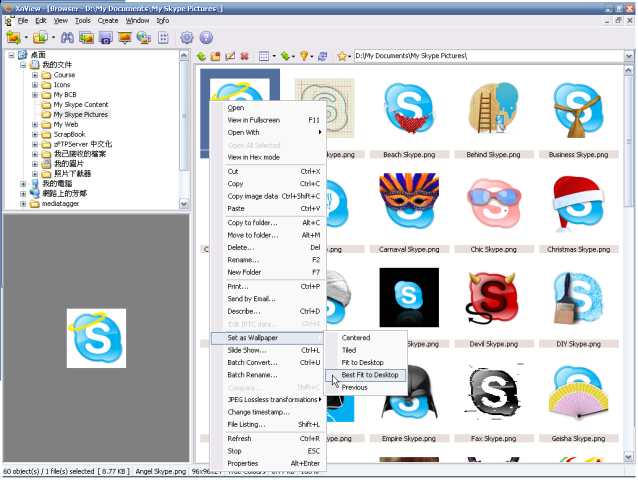The image size is (638, 480).
Task: Open dropdown arrow beside view mode icon
Action: 274,57
